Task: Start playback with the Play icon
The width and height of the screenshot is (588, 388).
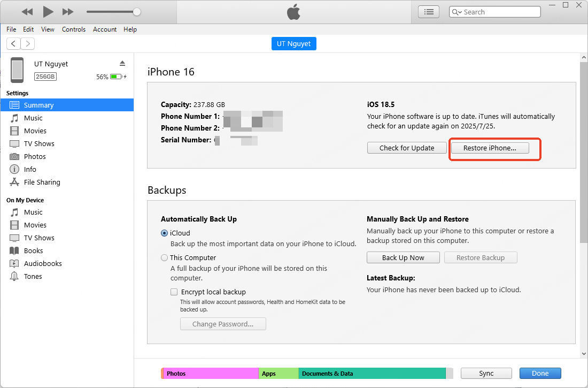Action: 48,12
